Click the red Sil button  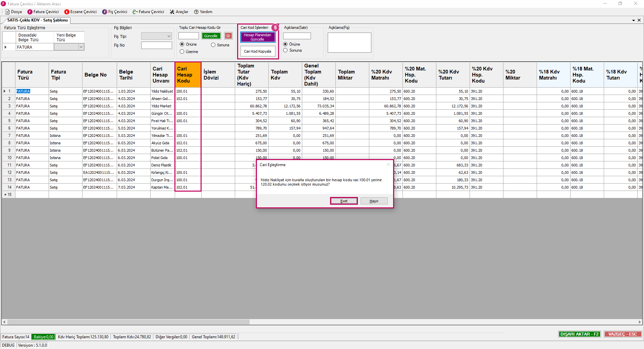point(228,36)
